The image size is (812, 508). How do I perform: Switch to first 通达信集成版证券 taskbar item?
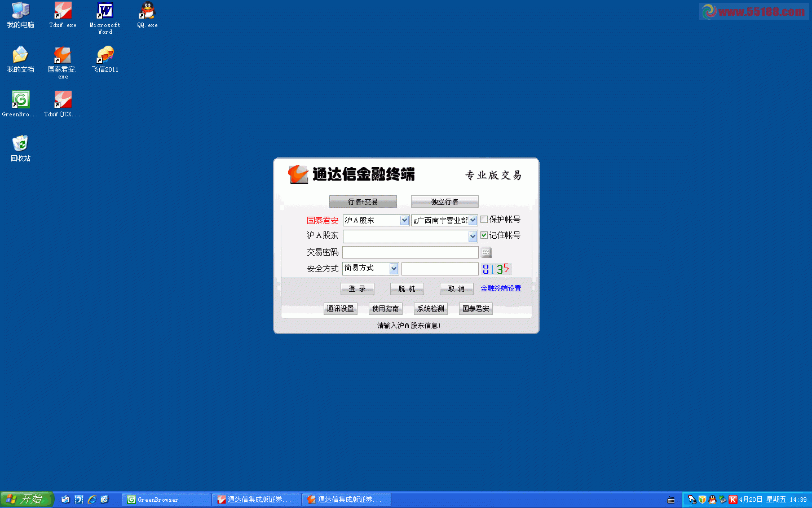pyautogui.click(x=257, y=500)
